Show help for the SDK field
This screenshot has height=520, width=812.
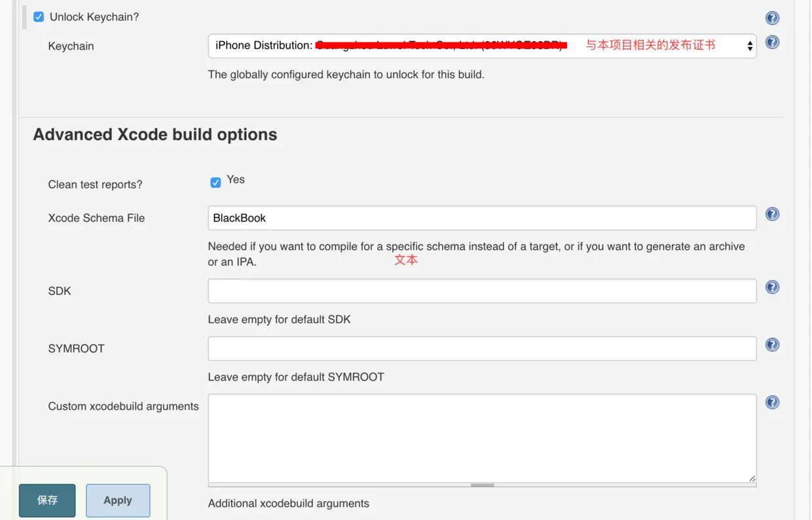[772, 288]
